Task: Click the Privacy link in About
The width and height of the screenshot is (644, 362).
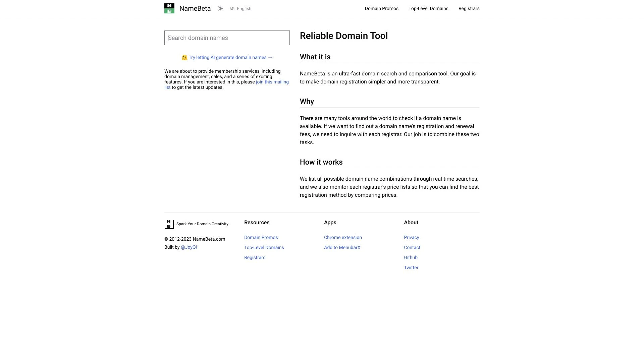Action: point(411,237)
